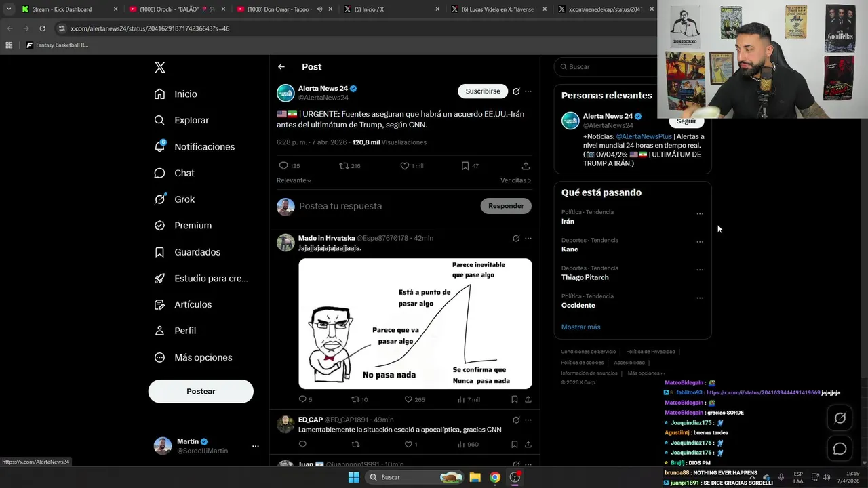Reply to Made in Hrvatska comment with 5 replies
The image size is (868, 488).
point(302,399)
